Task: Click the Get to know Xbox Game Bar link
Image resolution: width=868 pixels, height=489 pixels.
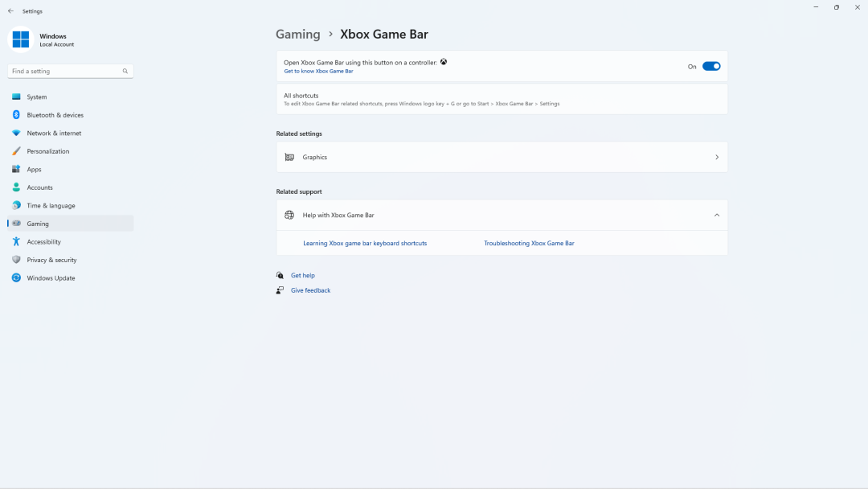Action: click(x=318, y=72)
